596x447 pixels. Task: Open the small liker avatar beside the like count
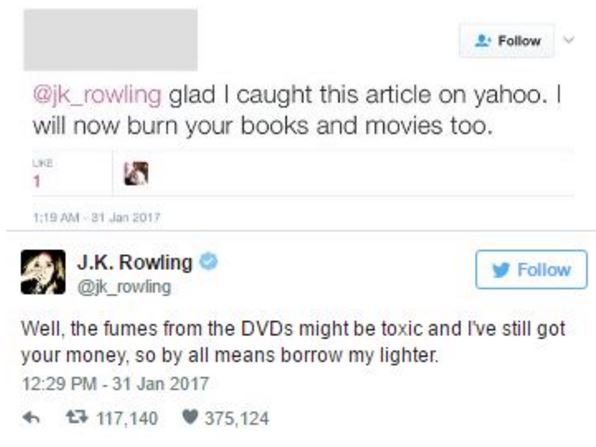(136, 173)
